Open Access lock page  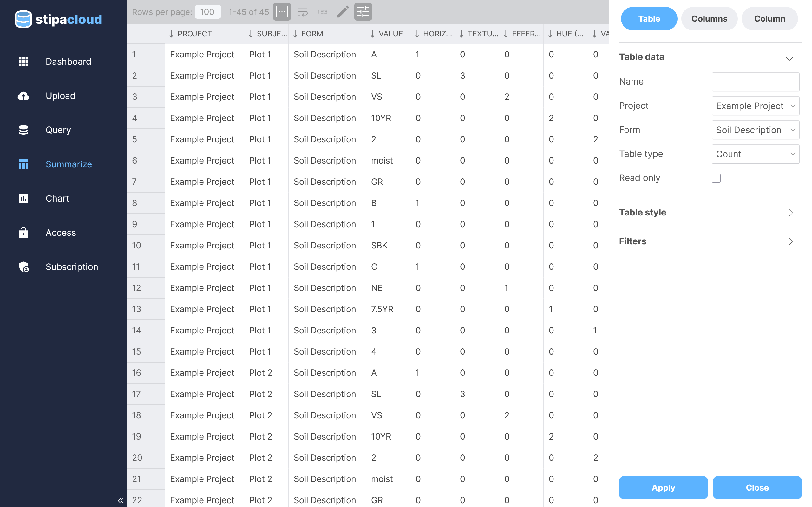click(x=60, y=233)
